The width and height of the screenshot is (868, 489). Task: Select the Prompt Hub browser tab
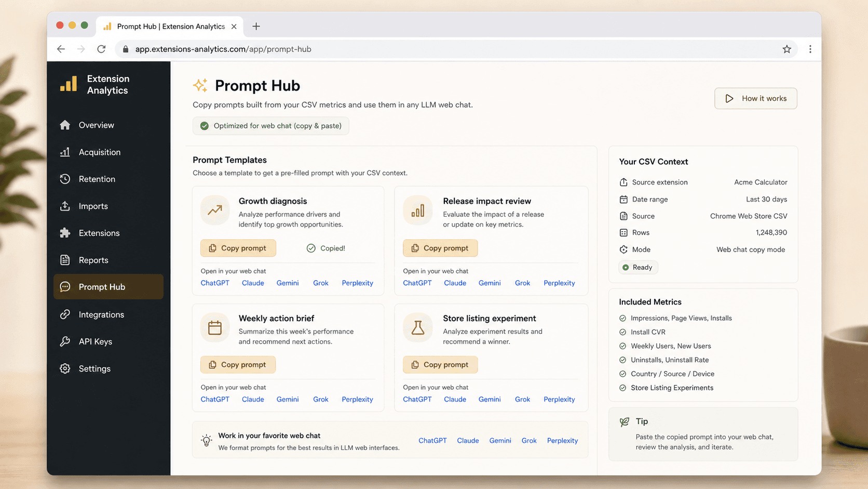point(169,27)
